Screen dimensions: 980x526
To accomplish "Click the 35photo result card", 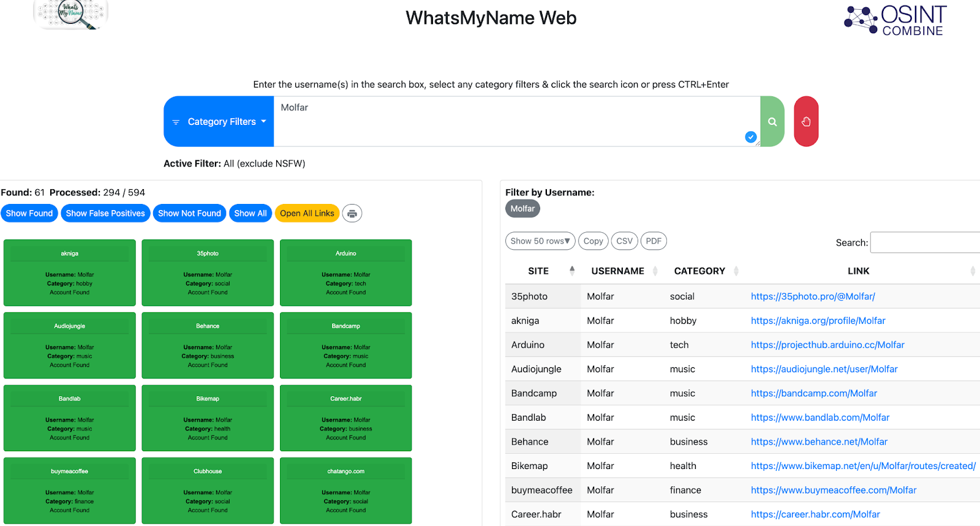I will pos(208,272).
